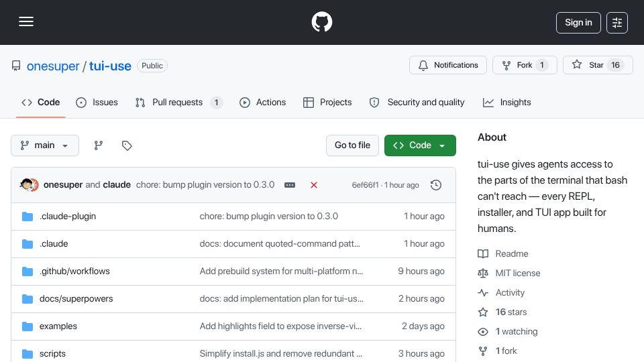View branches via the branch icon
Image resolution: width=644 pixels, height=362 pixels.
point(98,145)
